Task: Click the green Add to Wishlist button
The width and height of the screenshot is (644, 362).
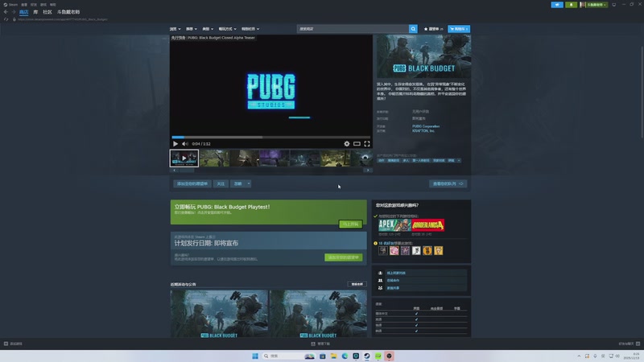Action: pyautogui.click(x=344, y=257)
